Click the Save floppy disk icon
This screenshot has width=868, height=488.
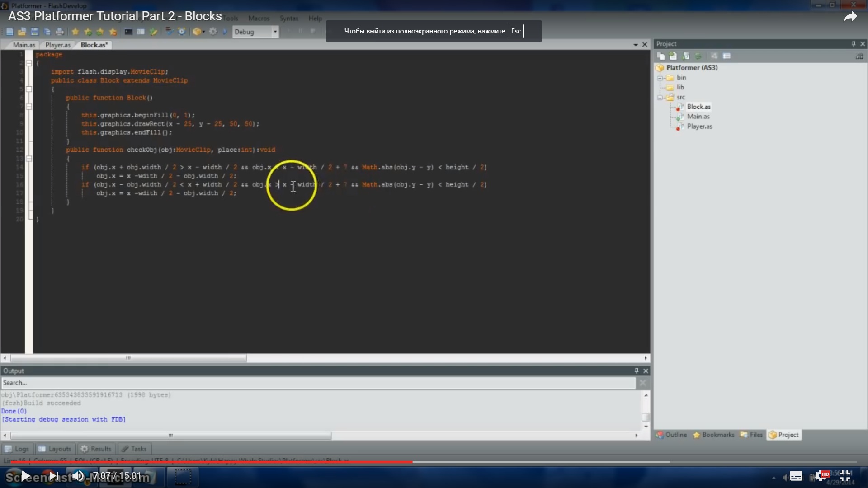34,32
